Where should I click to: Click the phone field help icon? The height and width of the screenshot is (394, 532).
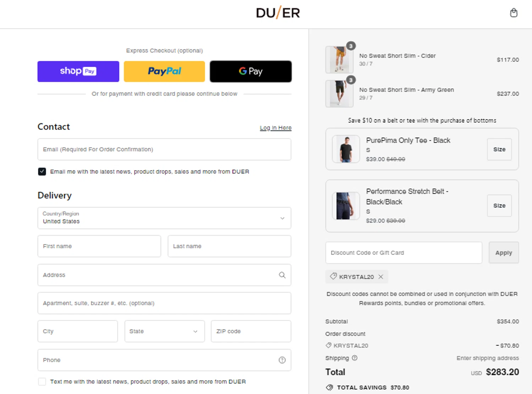coord(282,360)
